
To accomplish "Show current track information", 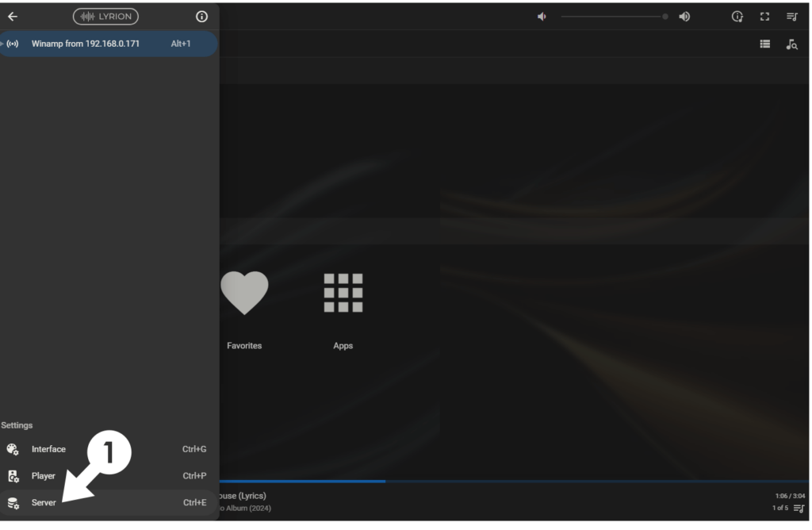I will (737, 17).
